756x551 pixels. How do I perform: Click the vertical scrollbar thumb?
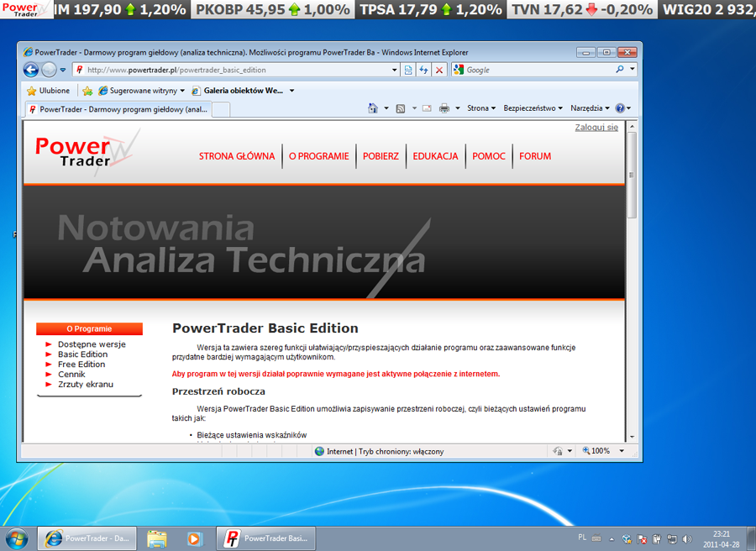632,175
